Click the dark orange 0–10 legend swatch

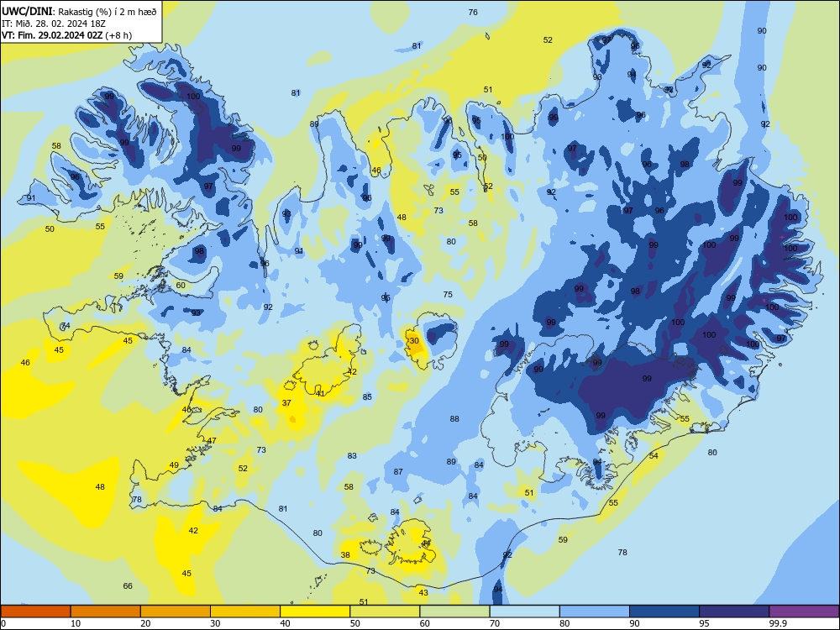pos(35,612)
